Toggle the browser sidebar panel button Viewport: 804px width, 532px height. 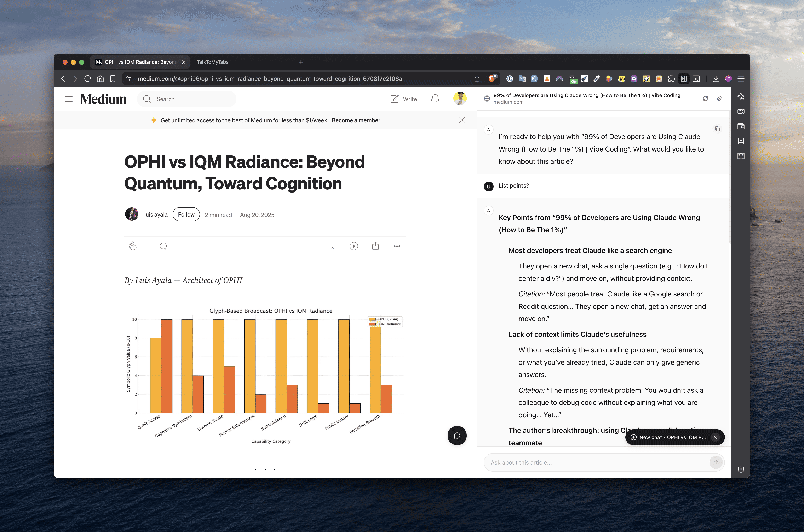pos(684,79)
